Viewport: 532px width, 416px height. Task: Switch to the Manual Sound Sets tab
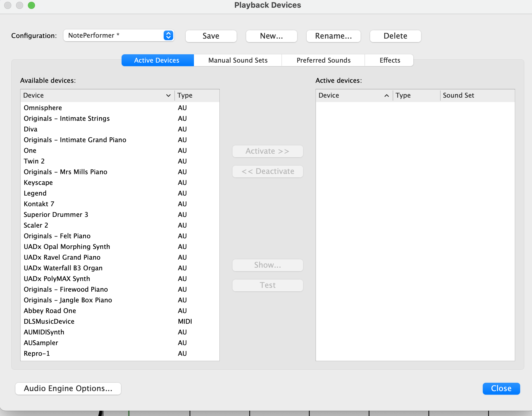238,60
